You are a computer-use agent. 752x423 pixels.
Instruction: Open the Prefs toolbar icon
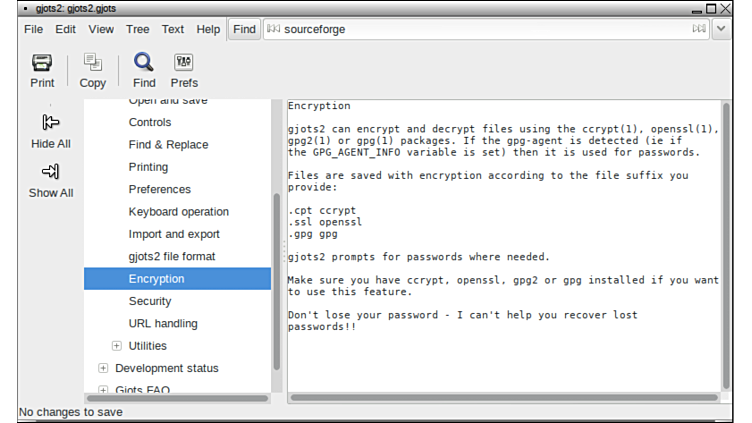click(x=184, y=64)
